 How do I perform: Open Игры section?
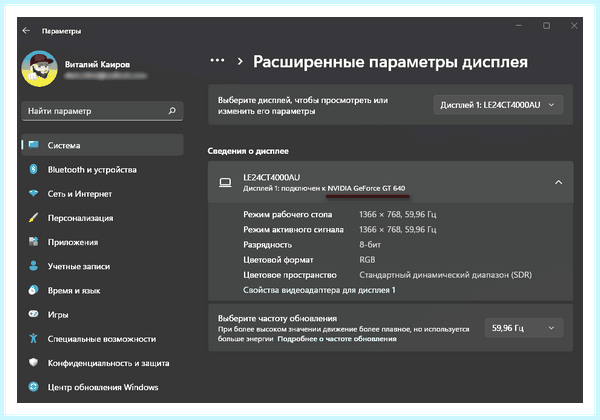pos(58,315)
